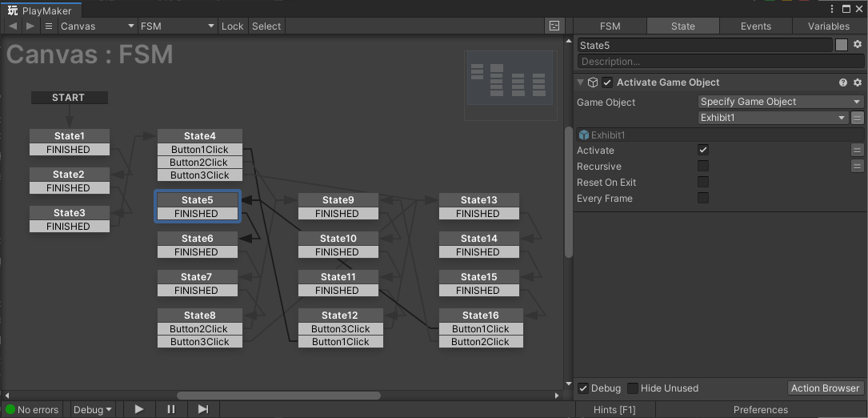Open the FSM selection dropdown

tap(177, 26)
